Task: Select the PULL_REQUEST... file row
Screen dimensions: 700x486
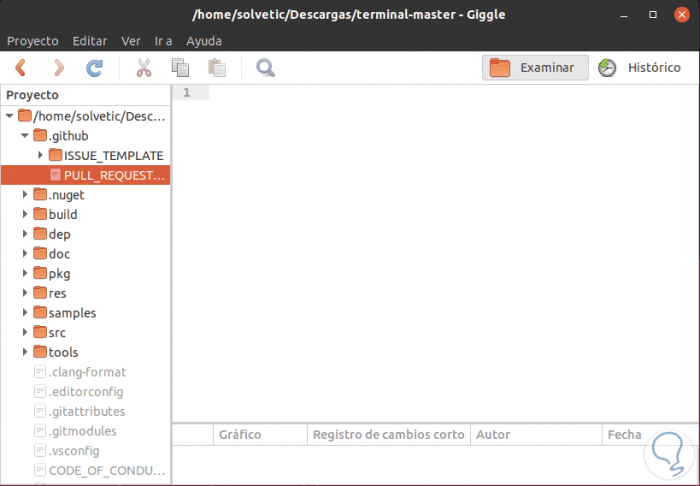Action: (x=85, y=175)
